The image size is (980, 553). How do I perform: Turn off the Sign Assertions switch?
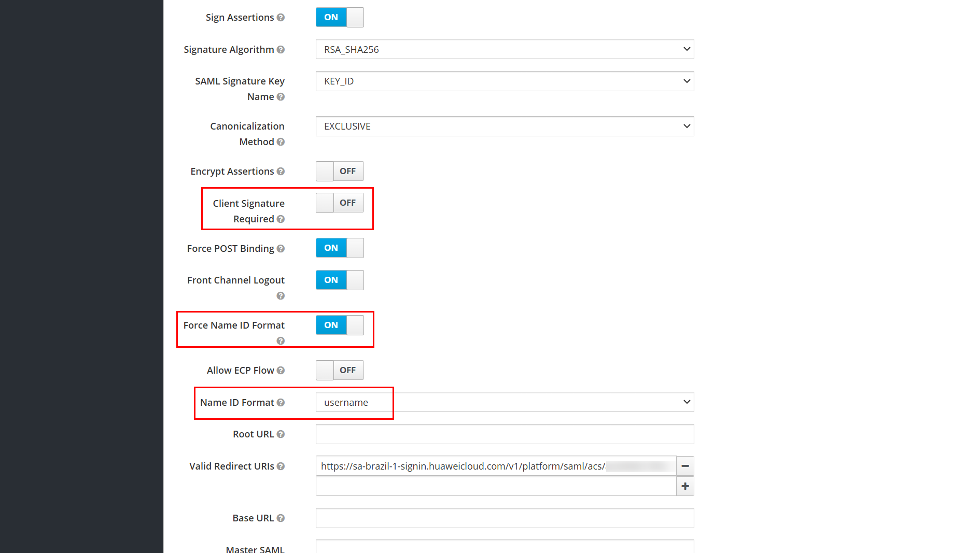pyautogui.click(x=340, y=17)
